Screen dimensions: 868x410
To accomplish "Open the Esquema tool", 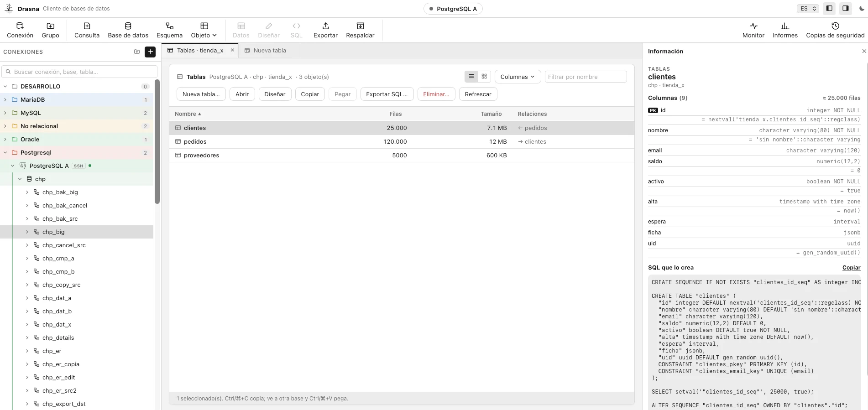I will pos(169,30).
